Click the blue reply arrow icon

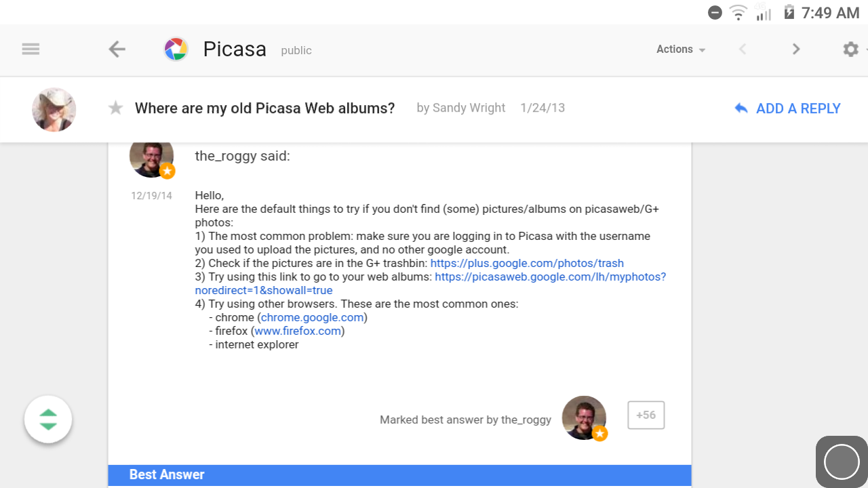tap(741, 108)
